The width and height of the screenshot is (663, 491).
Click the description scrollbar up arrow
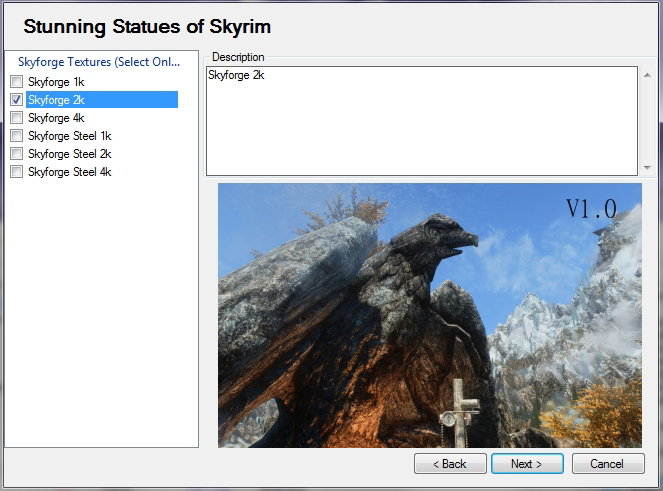pyautogui.click(x=647, y=75)
